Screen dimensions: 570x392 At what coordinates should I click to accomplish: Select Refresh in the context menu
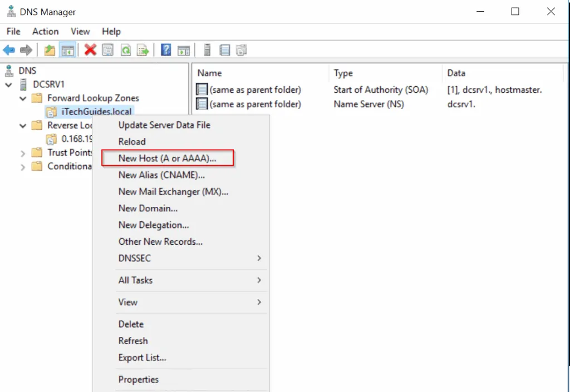(133, 341)
